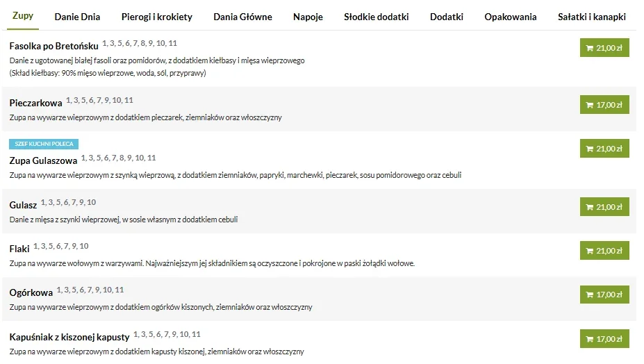
Task: Click the Pieczarkowa dish title
Action: 35,103
